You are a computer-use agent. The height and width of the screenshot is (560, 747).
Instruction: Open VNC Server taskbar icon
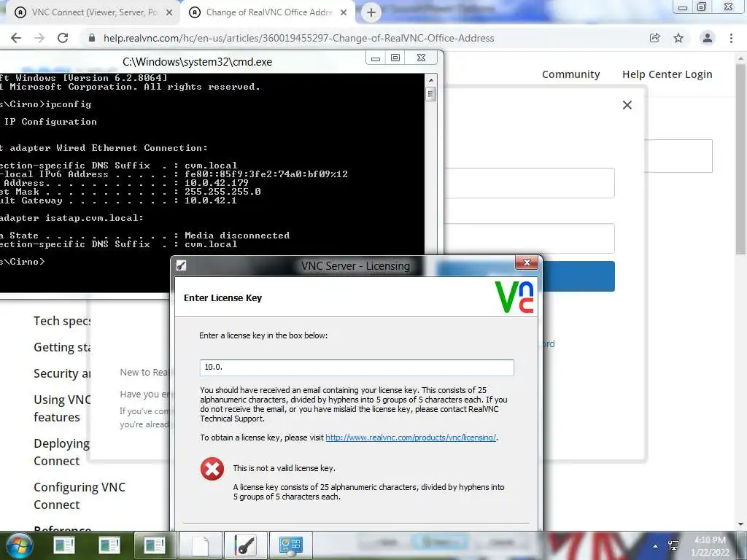coord(245,545)
